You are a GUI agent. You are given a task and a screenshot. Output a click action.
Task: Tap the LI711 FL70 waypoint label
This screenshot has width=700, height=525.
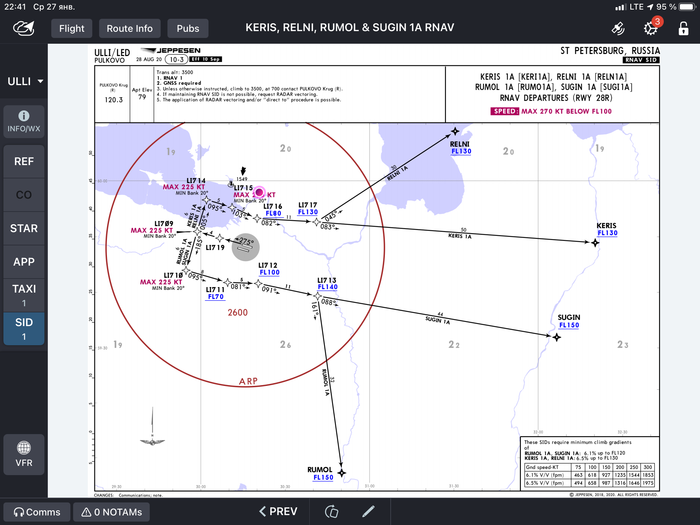click(x=215, y=293)
